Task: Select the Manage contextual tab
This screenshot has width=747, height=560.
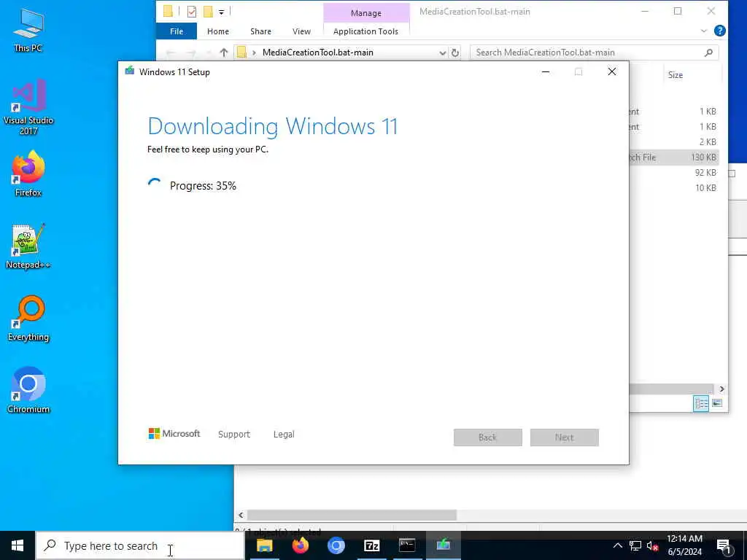Action: (x=366, y=13)
